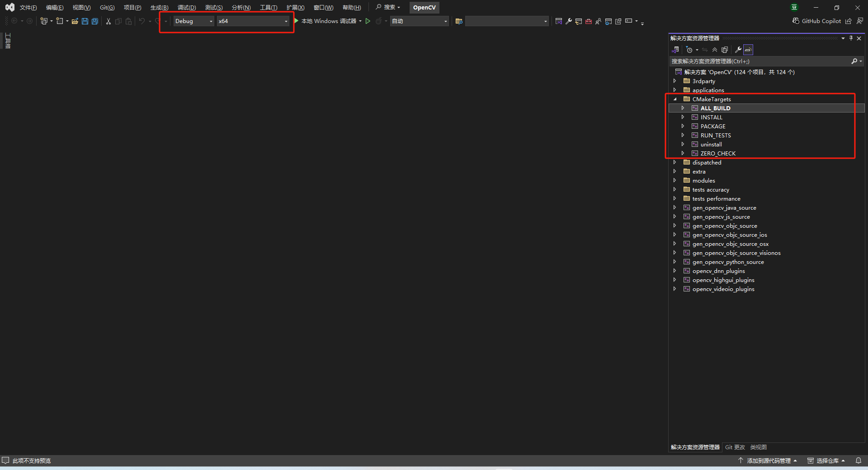Open the Toolbox from the toolbar

click(589, 21)
